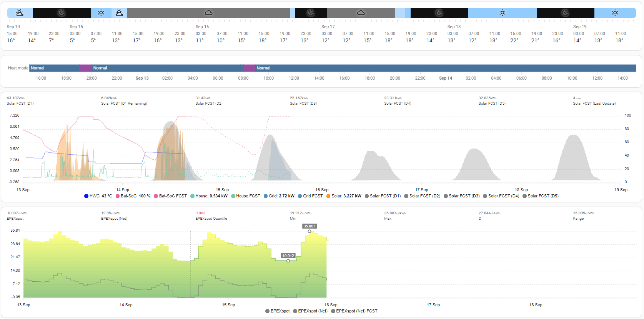Toggle the EPEXspot (Net) legend entry

click(x=310, y=311)
